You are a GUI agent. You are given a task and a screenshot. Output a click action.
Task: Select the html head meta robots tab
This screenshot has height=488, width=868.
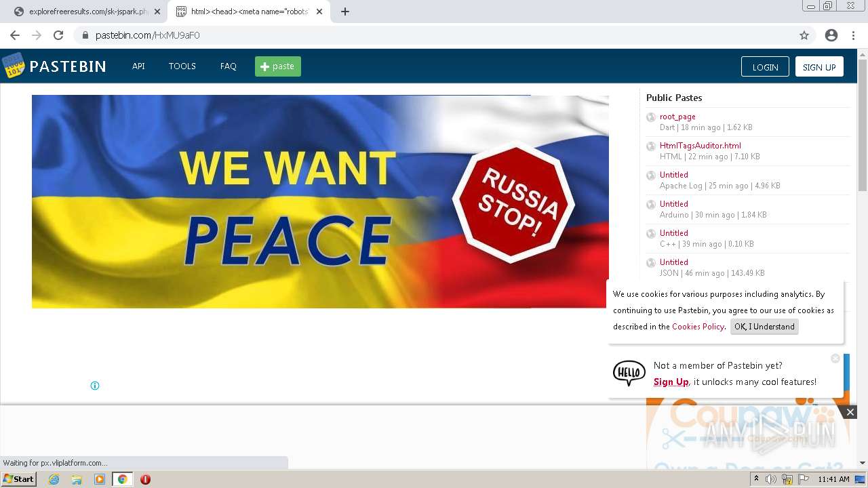pyautogui.click(x=248, y=12)
